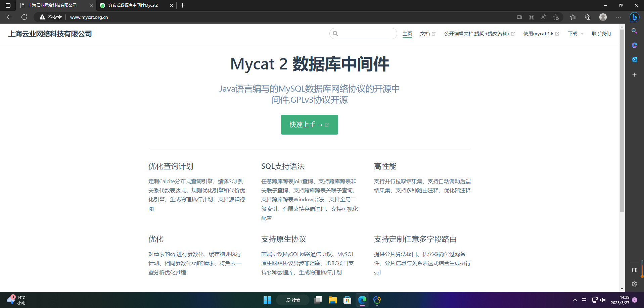Screen dimensions: 644x308
Task: Open the 联系我们 link
Action: (601, 34)
